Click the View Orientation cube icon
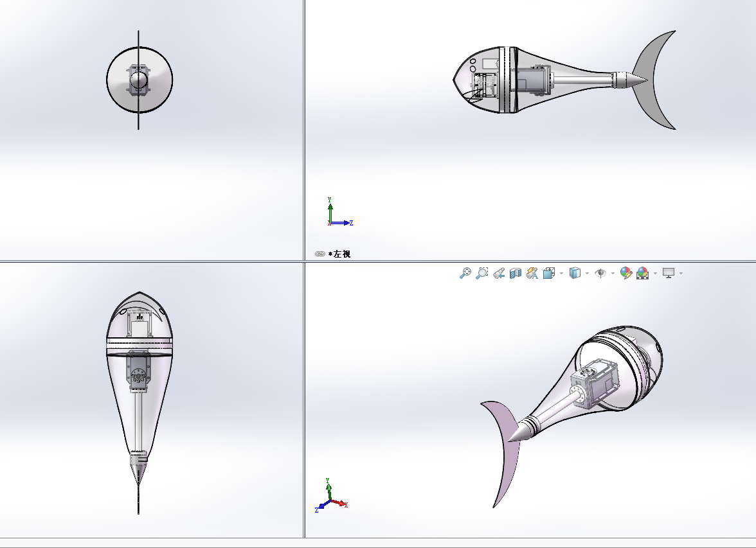This screenshot has height=548, width=756. [549, 273]
